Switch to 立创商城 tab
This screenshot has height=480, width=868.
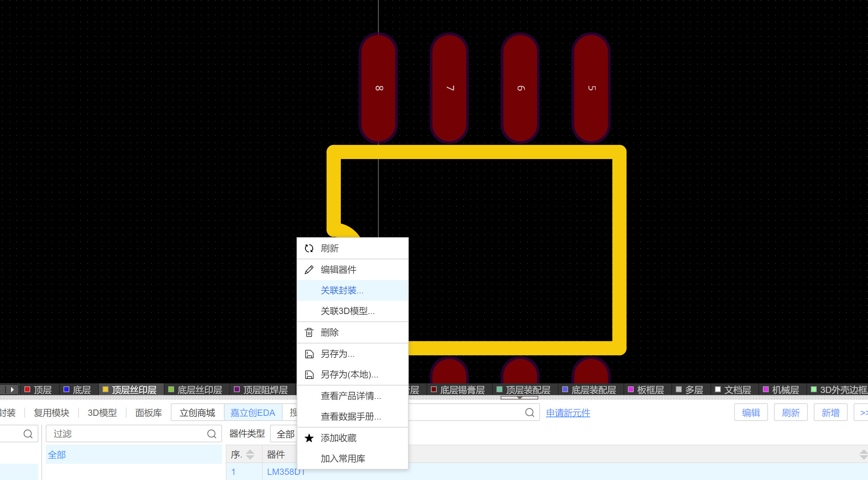[x=197, y=412]
